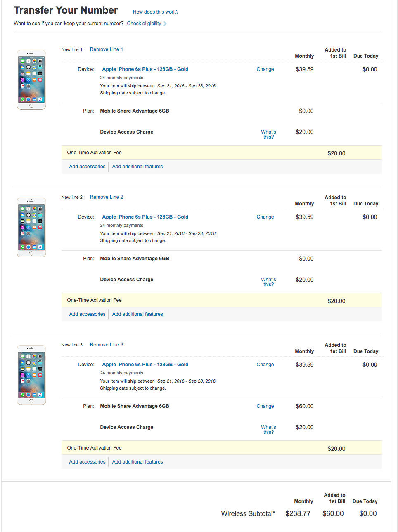Add additional features for line 2
The height and width of the screenshot is (532, 398).
click(x=137, y=314)
